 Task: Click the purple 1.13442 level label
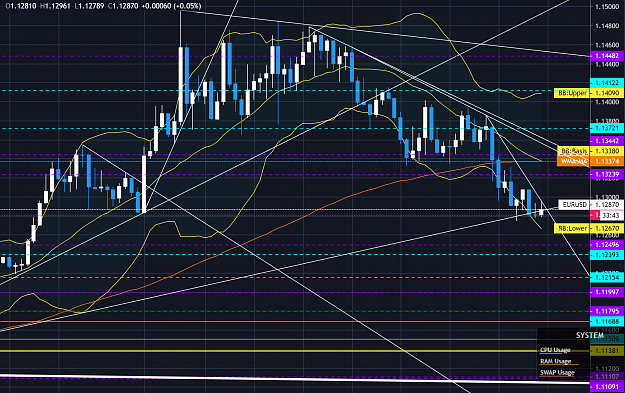click(607, 141)
